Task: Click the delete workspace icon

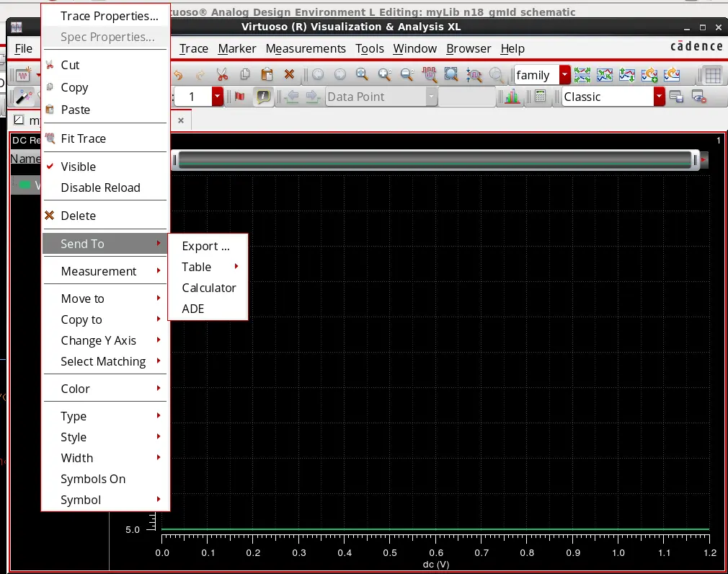Action: click(x=698, y=97)
